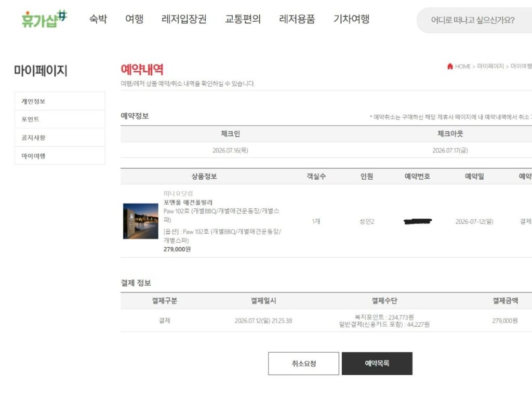Select 포인트 in the sidebar
Screen dimensions: 532x399
coord(60,119)
